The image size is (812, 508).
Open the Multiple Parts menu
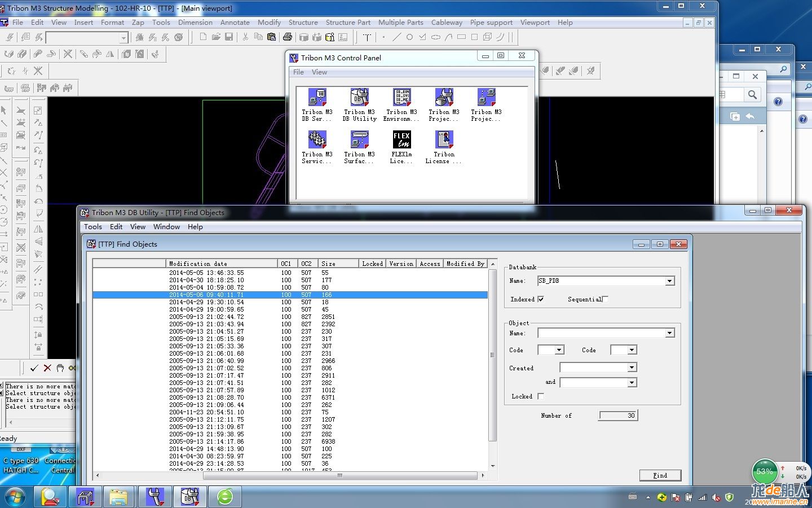(x=400, y=23)
